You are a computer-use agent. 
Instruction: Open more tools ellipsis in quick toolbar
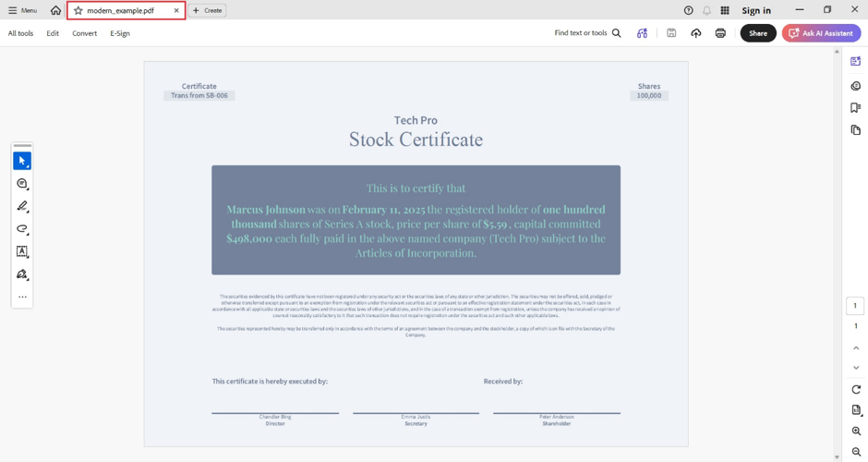click(22, 297)
